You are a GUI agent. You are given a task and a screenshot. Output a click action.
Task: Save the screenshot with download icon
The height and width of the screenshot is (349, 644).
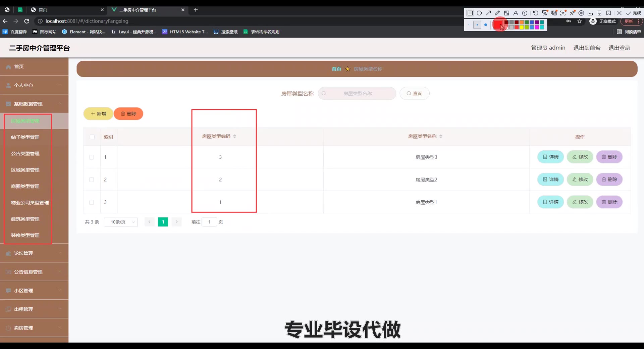click(590, 13)
